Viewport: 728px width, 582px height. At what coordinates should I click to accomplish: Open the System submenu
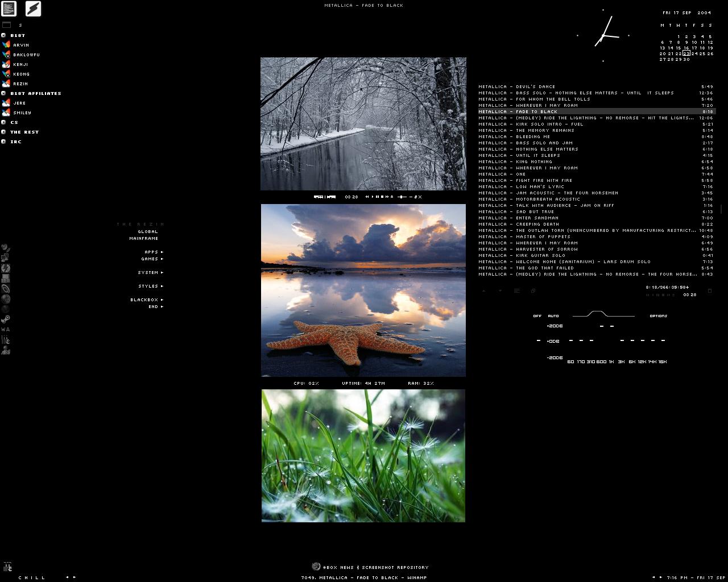pos(151,272)
